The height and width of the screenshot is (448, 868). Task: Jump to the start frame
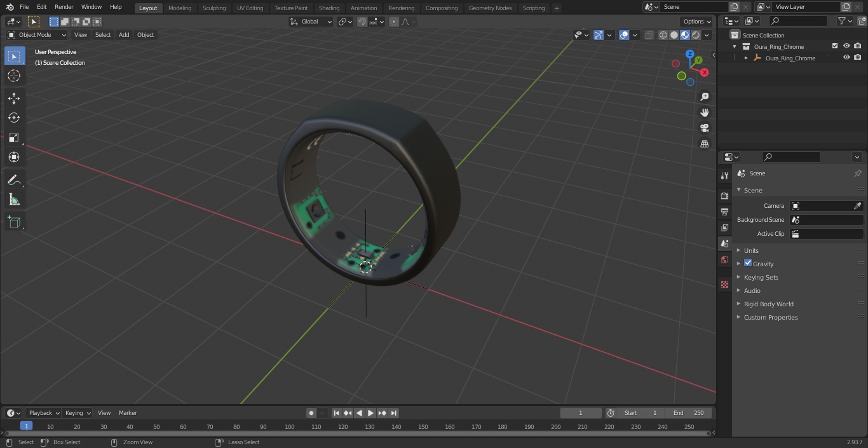337,413
